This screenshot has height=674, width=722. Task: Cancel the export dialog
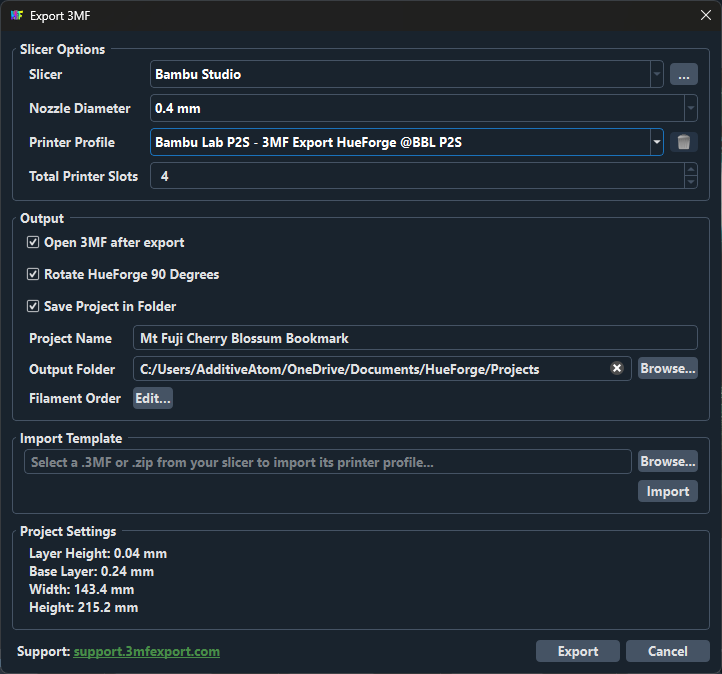click(x=668, y=651)
